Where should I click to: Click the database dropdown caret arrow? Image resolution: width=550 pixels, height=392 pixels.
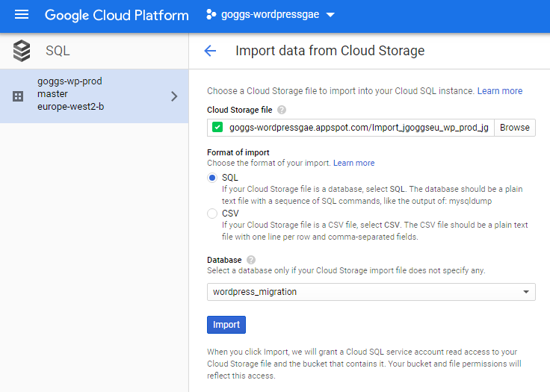[x=526, y=292]
